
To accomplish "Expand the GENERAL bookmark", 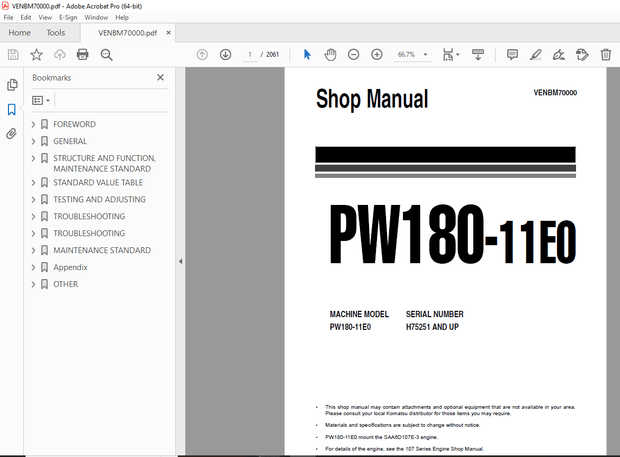I will point(34,142).
